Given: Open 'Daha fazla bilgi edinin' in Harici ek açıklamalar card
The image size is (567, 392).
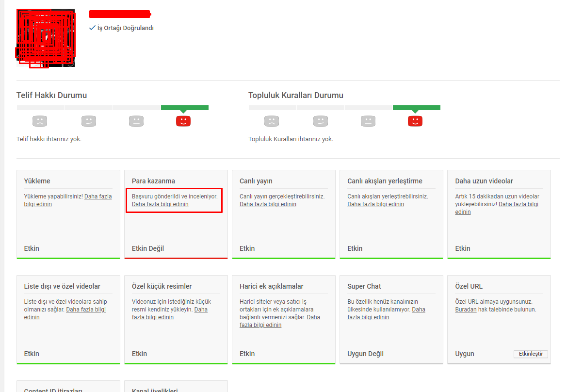Looking at the screenshot, I should click(x=279, y=321).
